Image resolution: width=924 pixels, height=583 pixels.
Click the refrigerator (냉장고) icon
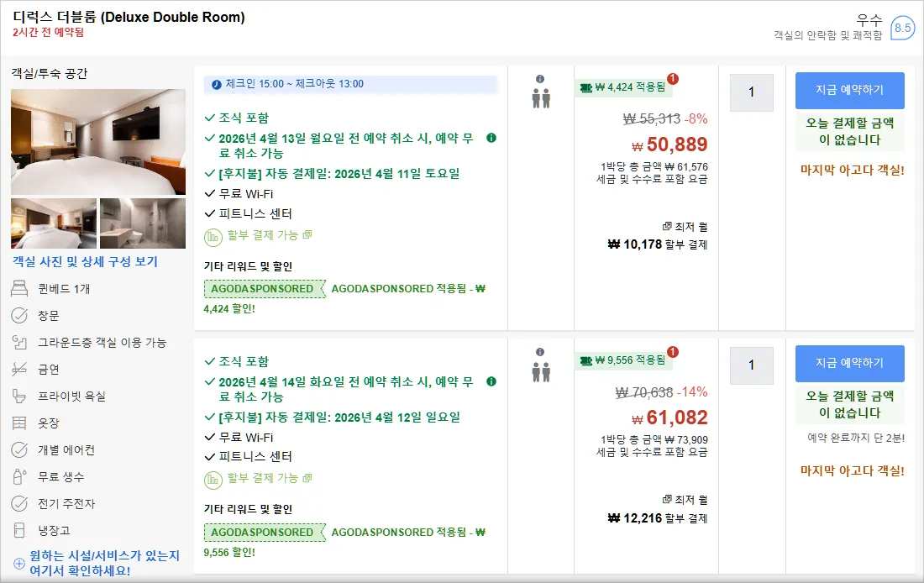pos(19,530)
